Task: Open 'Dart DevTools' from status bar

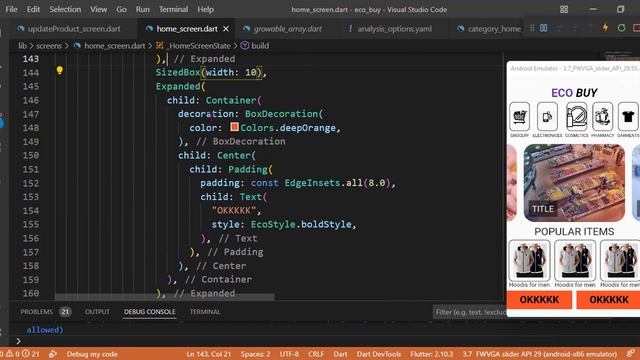Action: 378,354
